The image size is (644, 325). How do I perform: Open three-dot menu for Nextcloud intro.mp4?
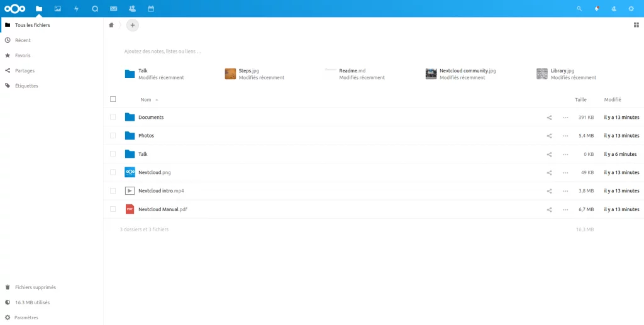click(565, 191)
